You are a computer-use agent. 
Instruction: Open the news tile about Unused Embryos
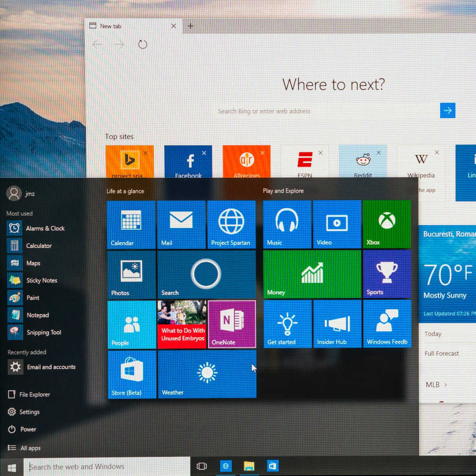182,324
